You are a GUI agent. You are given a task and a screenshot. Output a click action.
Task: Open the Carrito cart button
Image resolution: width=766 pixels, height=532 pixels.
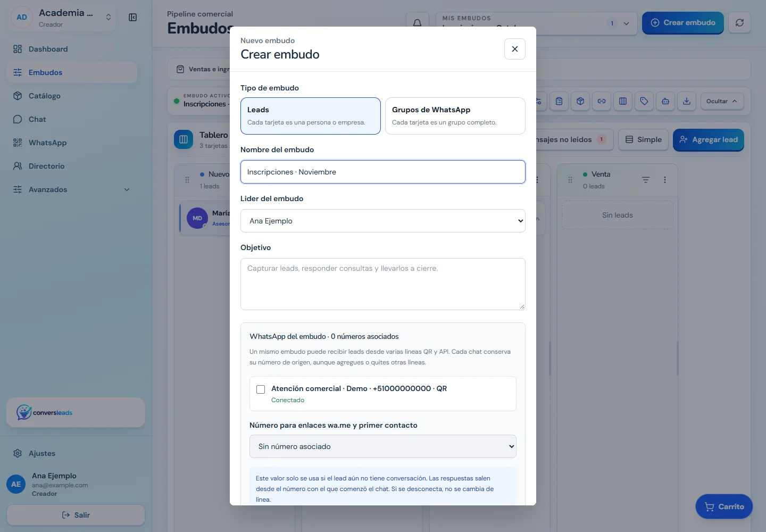click(724, 506)
